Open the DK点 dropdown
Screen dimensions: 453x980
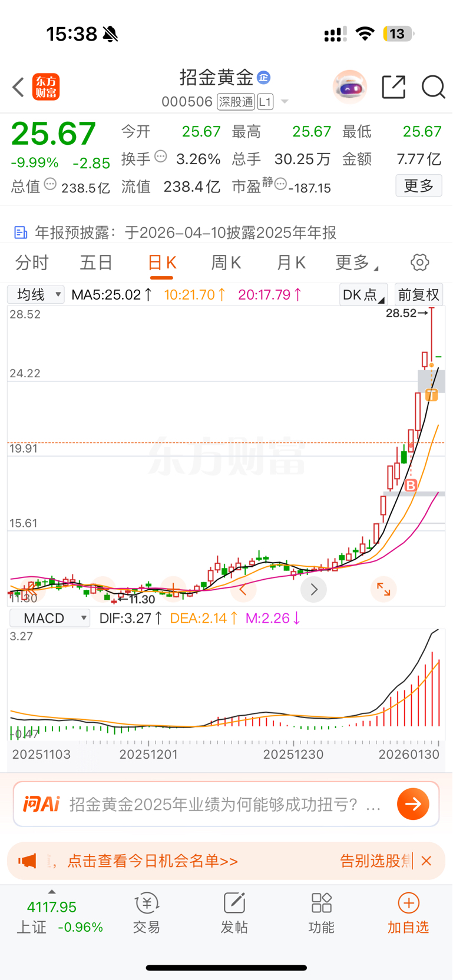pyautogui.click(x=363, y=294)
